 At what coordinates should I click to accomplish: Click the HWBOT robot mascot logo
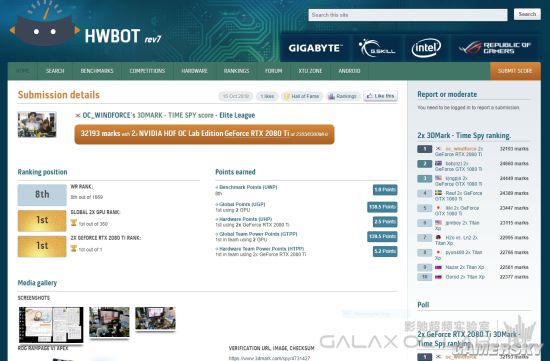coord(45,24)
